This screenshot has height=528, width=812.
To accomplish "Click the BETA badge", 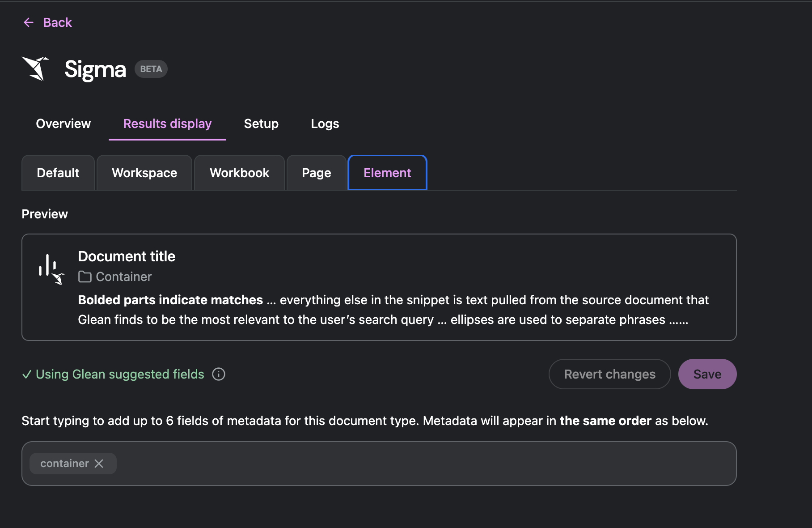I will (x=151, y=69).
